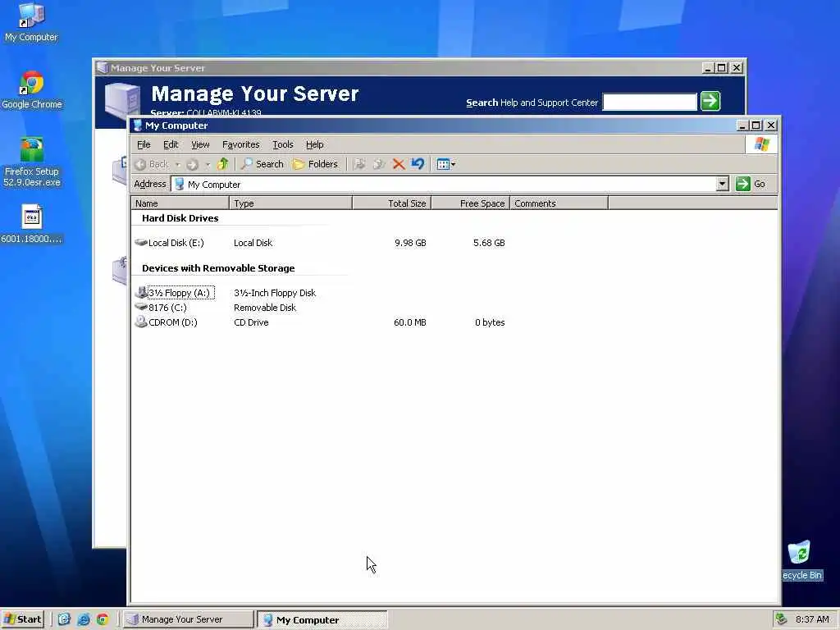The width and height of the screenshot is (840, 630).
Task: Click the Hard Disk Drives group heading
Action: [x=180, y=218]
